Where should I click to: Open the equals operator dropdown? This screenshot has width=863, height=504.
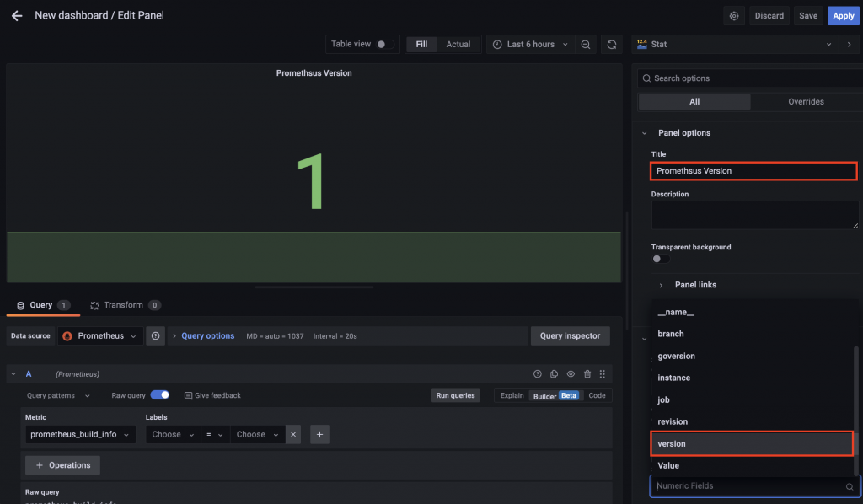pos(215,435)
